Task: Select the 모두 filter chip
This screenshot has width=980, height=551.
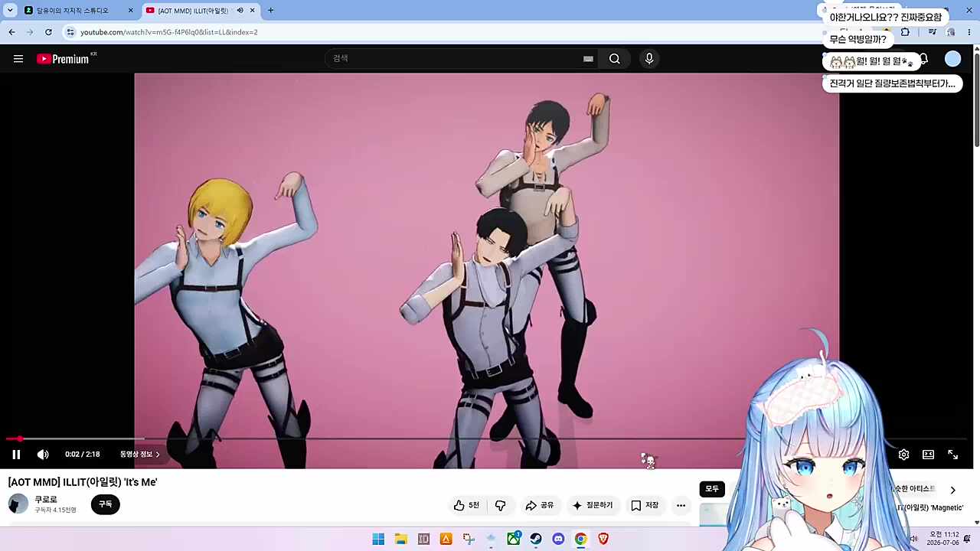Action: point(712,489)
